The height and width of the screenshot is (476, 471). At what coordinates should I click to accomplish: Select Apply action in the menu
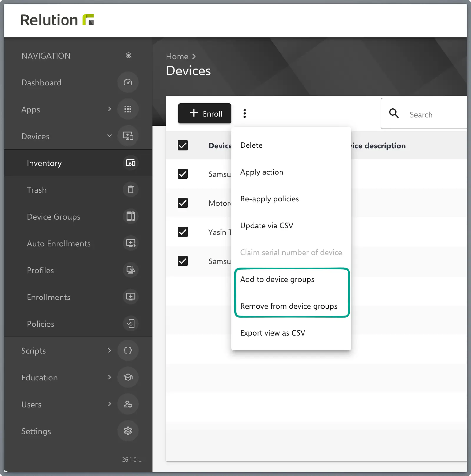click(x=291, y=172)
